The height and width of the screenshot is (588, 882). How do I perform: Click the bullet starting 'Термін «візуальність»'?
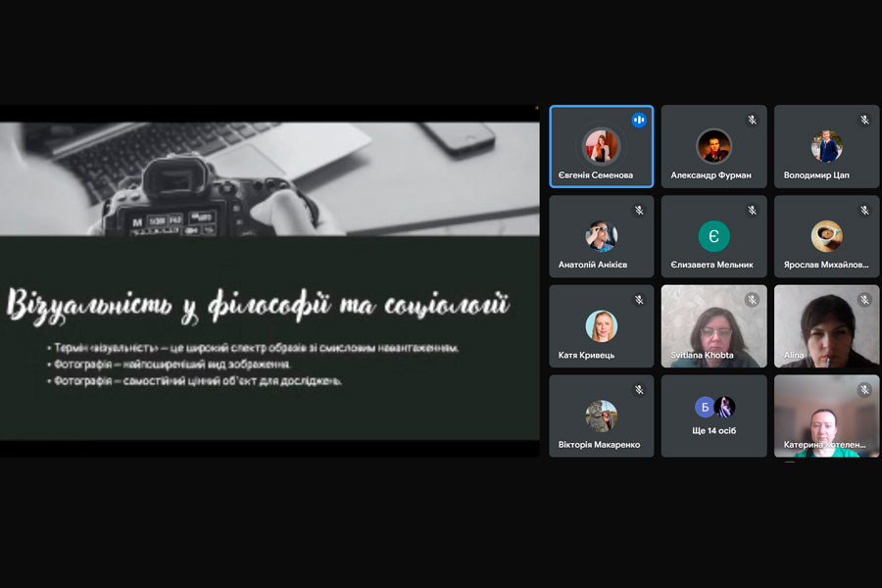tap(253, 348)
